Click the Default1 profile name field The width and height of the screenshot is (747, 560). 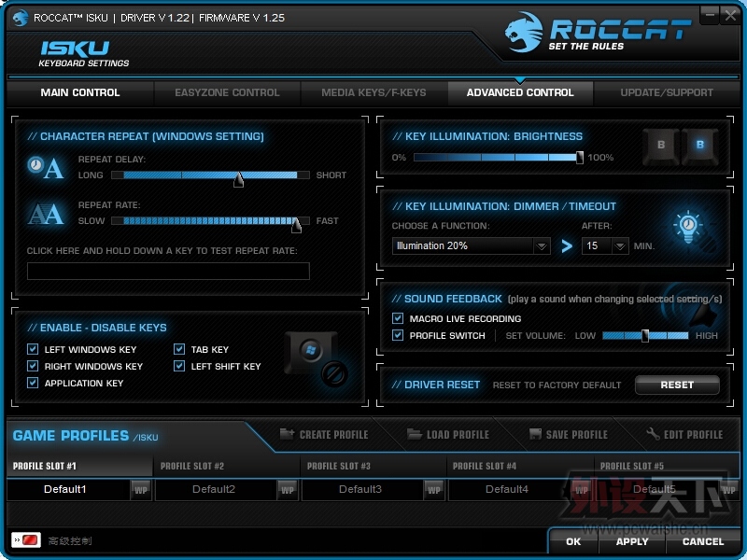point(68,490)
